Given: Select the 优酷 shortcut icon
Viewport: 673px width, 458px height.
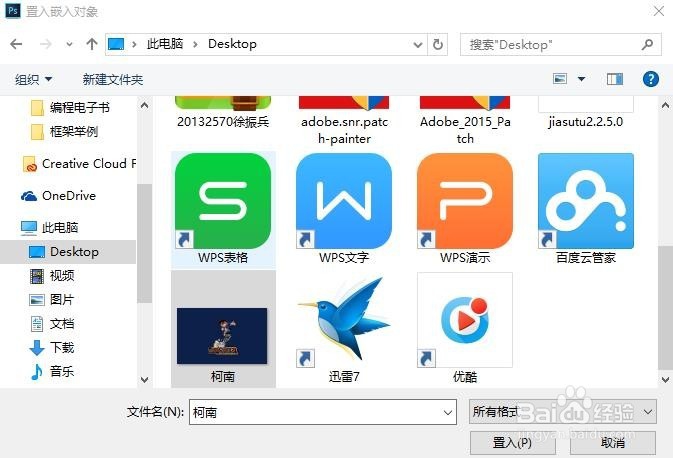Looking at the screenshot, I should pos(465,320).
